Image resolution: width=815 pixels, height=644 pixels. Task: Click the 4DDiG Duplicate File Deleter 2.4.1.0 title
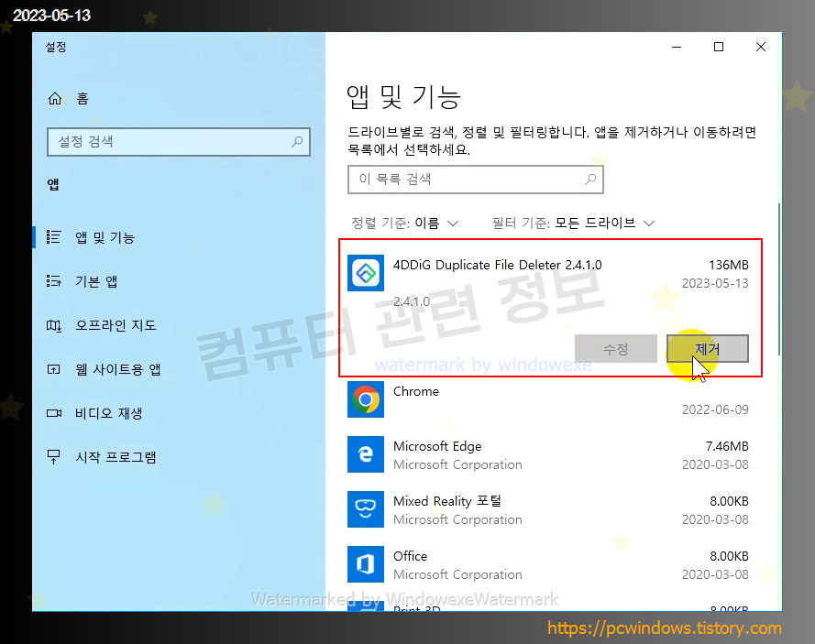498,265
